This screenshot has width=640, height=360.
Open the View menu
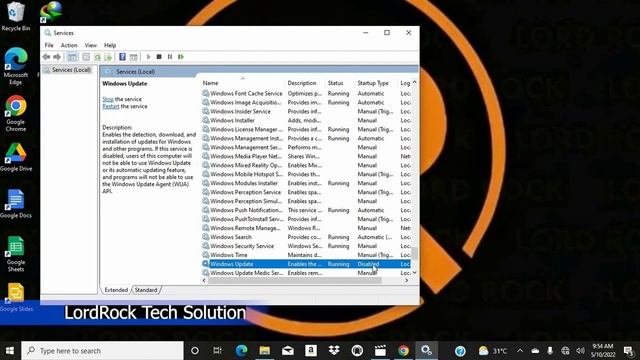[91, 45]
